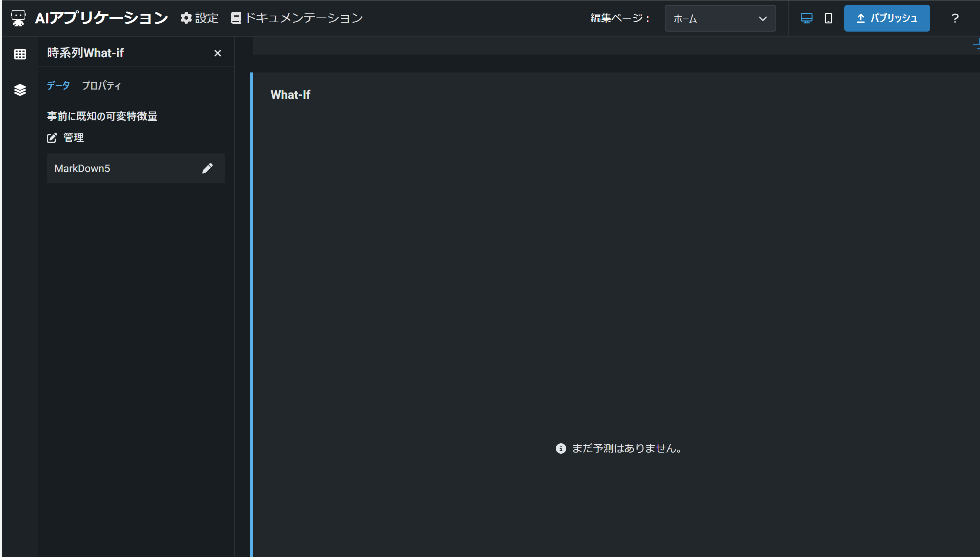This screenshot has width=980, height=557.
Task: Open ドキュメンテーション book link
Action: pyautogui.click(x=297, y=18)
